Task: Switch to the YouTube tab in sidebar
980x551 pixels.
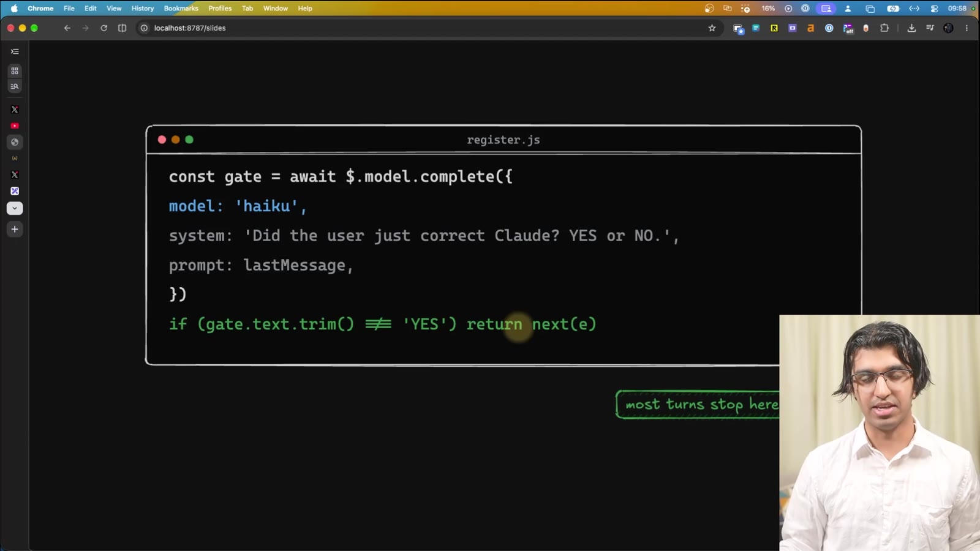Action: click(x=15, y=126)
